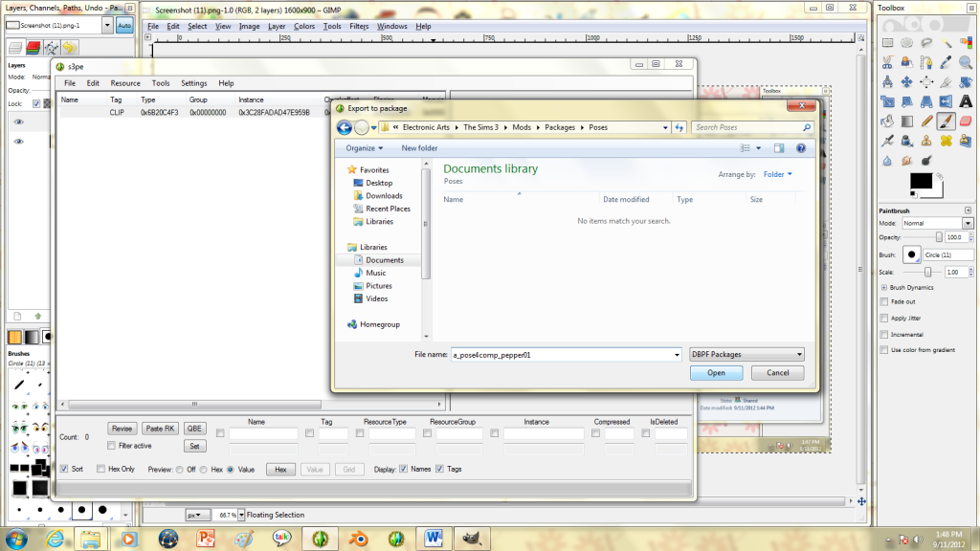Click the New folder button

tap(419, 148)
